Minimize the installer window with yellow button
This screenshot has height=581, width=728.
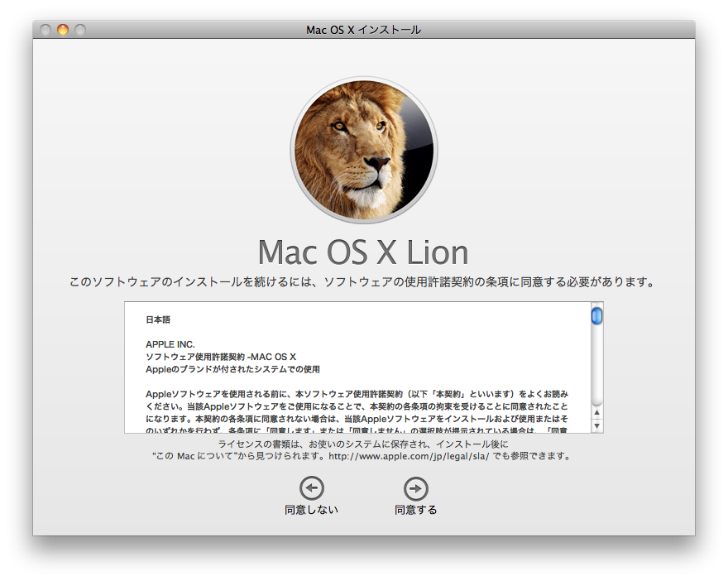(x=63, y=30)
